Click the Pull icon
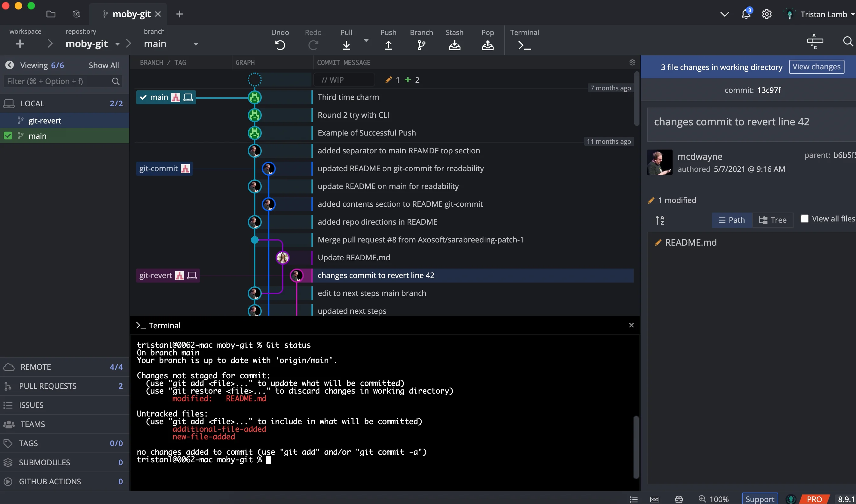856x504 pixels. (x=346, y=45)
